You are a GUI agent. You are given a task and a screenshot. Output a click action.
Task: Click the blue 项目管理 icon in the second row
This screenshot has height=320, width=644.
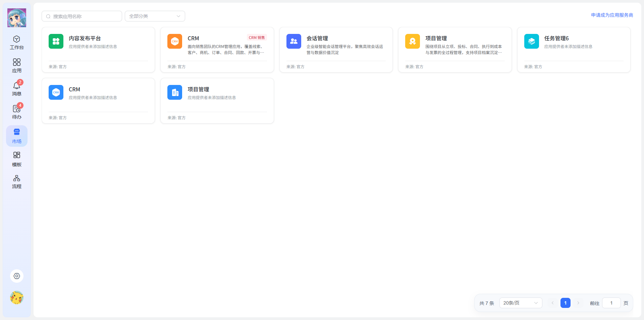175,92
